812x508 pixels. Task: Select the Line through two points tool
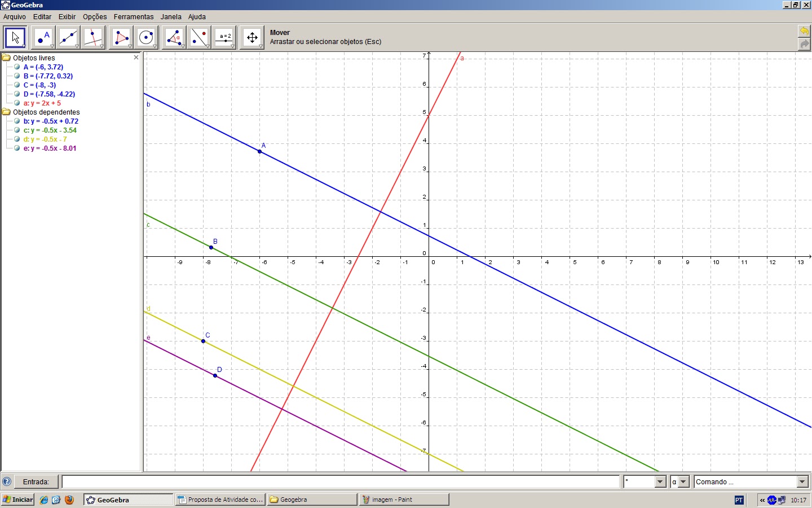click(68, 38)
